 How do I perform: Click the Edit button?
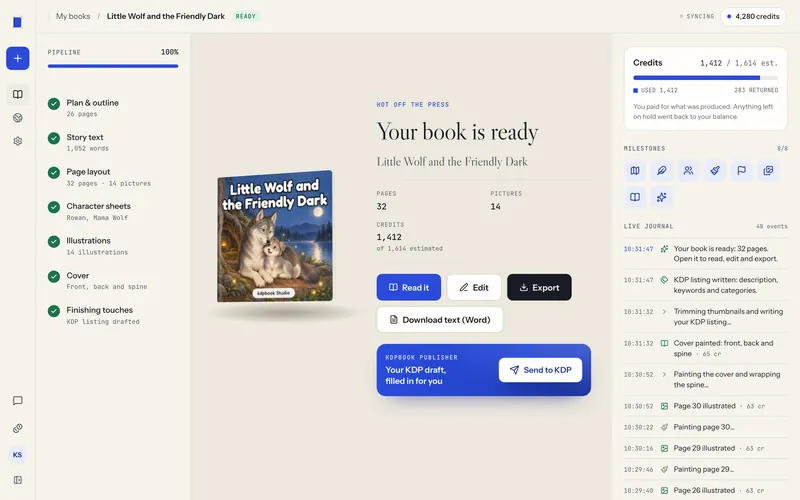pos(474,287)
